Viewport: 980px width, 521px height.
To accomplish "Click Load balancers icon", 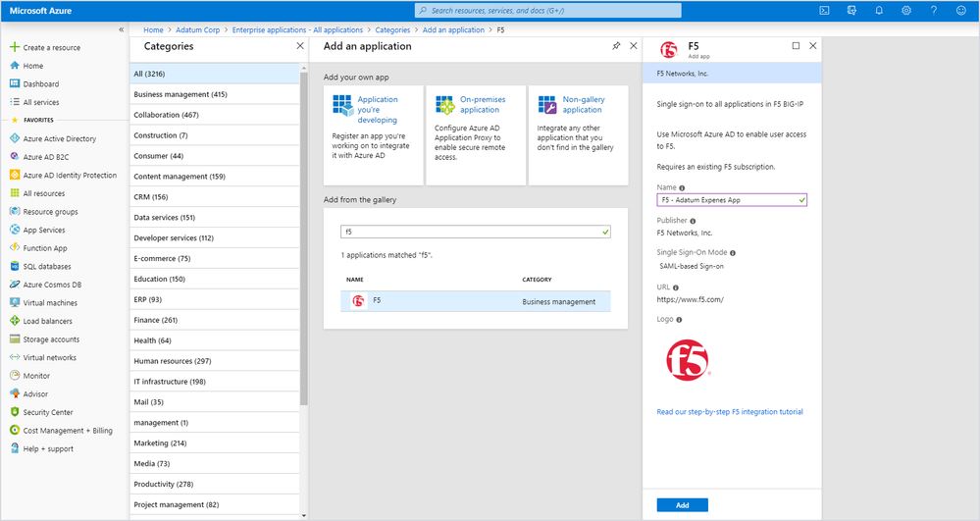I will click(15, 321).
